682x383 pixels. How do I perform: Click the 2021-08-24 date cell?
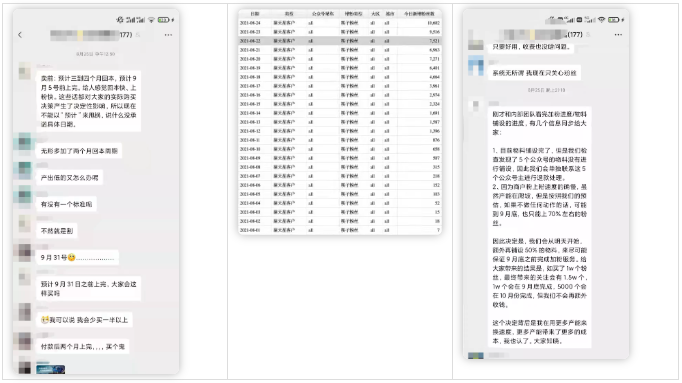click(250, 23)
